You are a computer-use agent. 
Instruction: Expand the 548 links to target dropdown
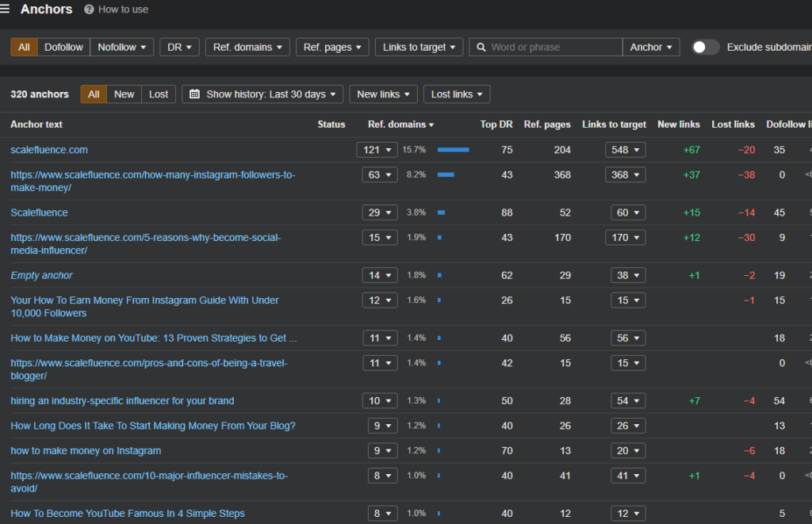(x=625, y=150)
